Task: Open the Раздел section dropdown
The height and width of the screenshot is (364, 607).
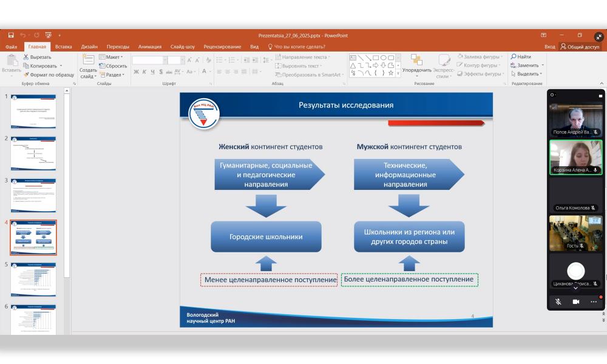Action: point(112,75)
